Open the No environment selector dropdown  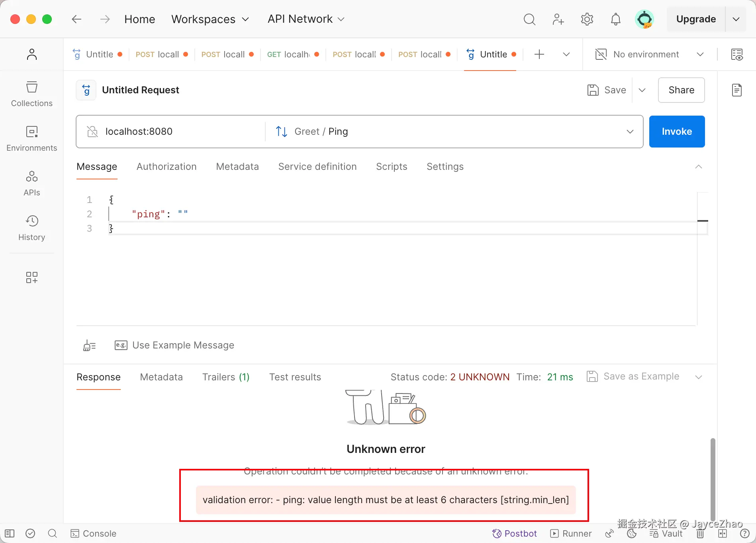coord(649,54)
